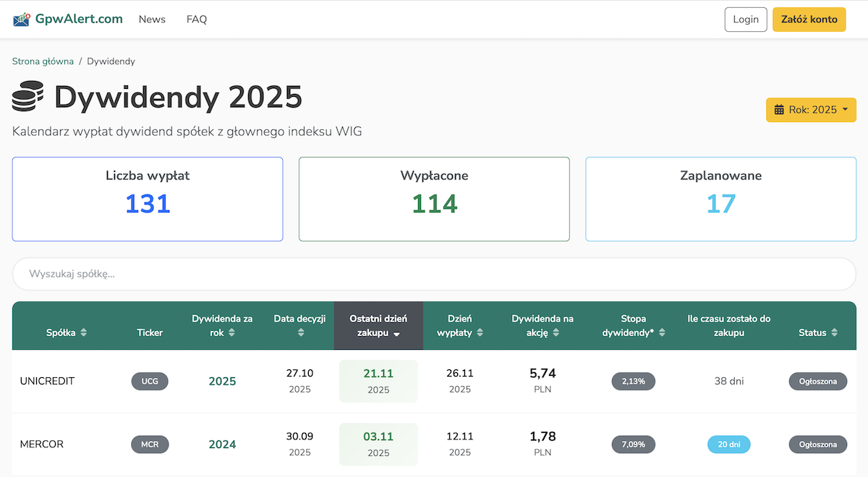
Task: Open the Rok: 2025 year dropdown
Action: click(x=811, y=110)
